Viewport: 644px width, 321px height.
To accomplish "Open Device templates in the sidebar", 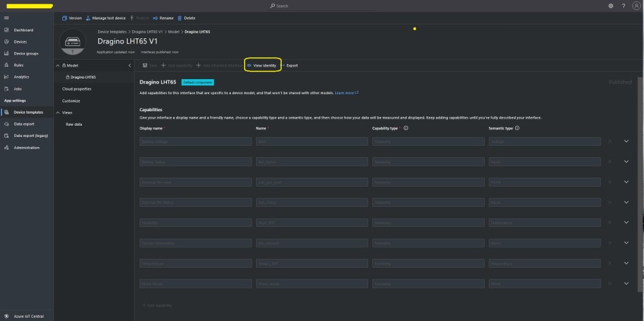I will [28, 112].
